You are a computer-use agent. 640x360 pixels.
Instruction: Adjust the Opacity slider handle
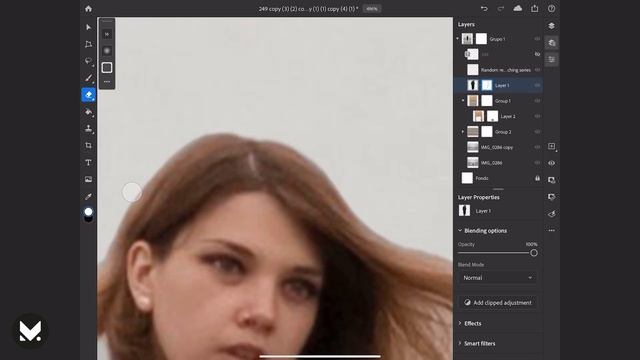click(533, 253)
